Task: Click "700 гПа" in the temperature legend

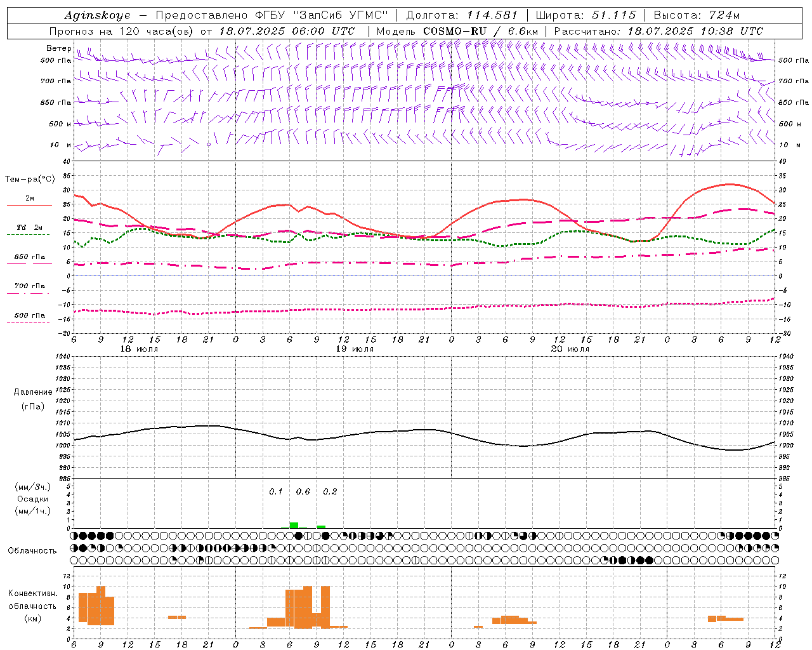Action: point(30,286)
